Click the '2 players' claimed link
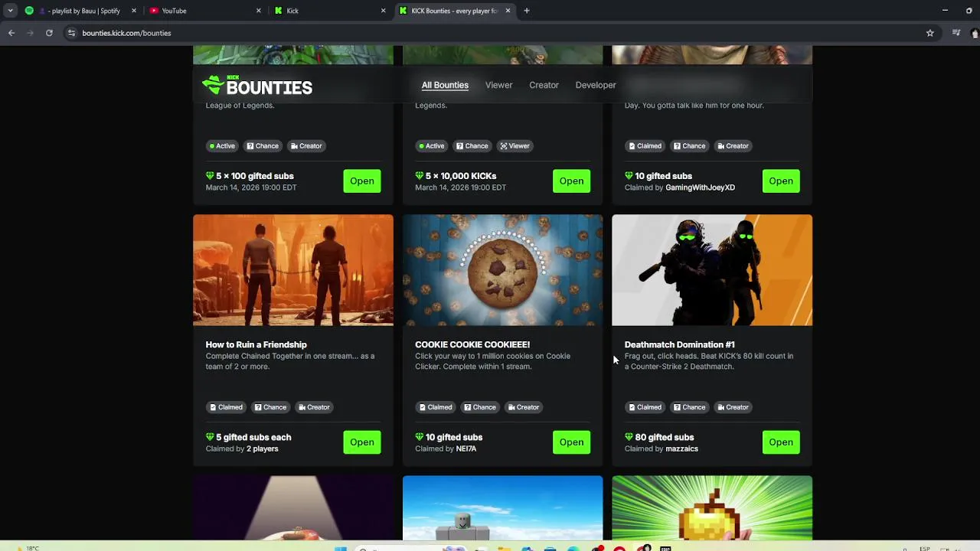This screenshot has width=980, height=551. [x=263, y=448]
